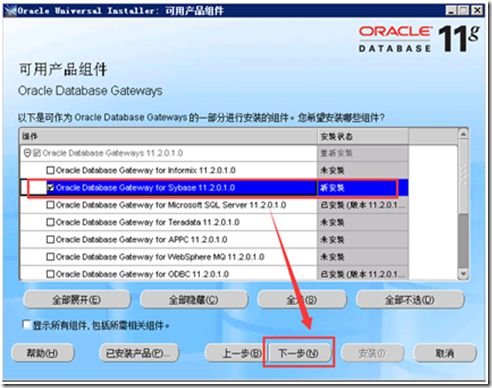Click the 未安装 status cell of Informix row

363,170
